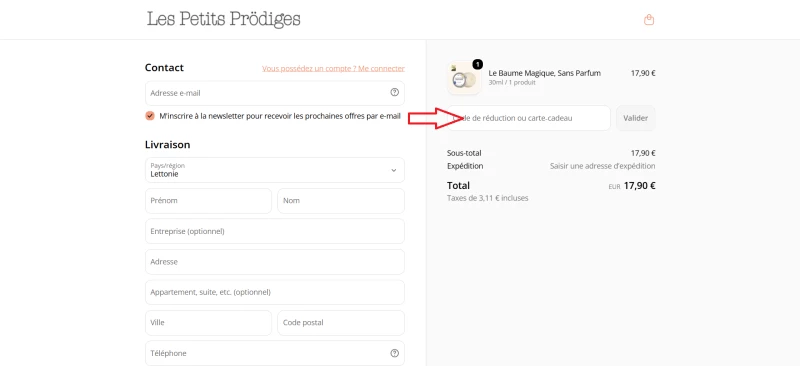Click the 'Saisir une adresse d'expédition' text
Screen dimensions: 800x366
[x=603, y=166]
